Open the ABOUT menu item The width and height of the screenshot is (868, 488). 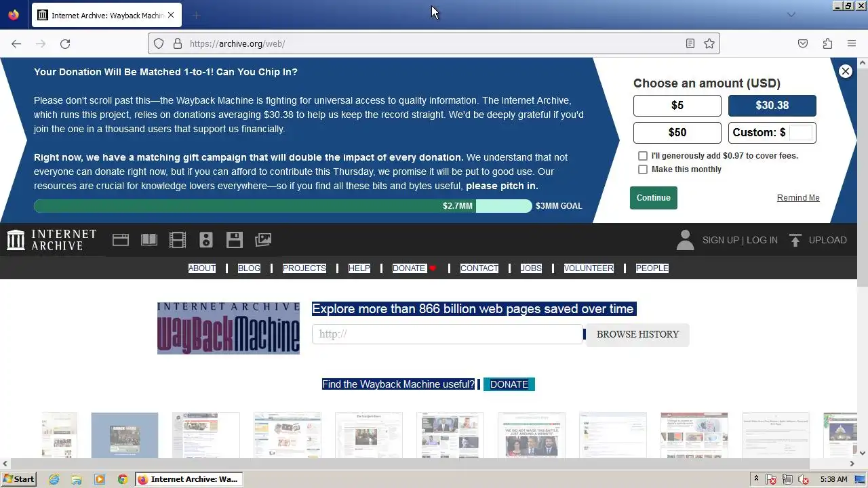click(x=202, y=268)
